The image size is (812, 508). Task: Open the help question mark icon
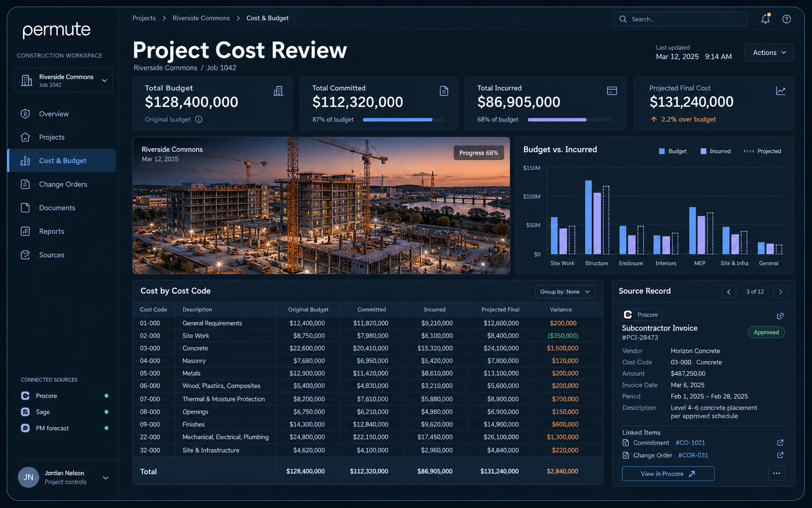(786, 19)
